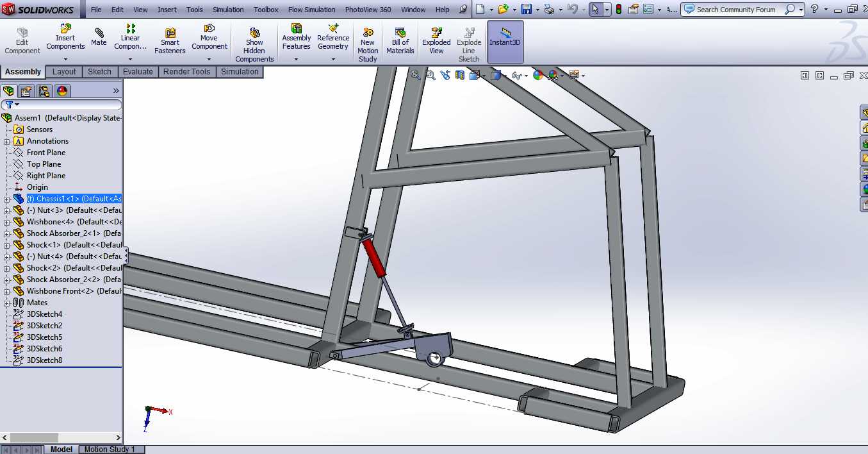Open the PhotoView 360 menu
The image size is (868, 454).
point(368,10)
